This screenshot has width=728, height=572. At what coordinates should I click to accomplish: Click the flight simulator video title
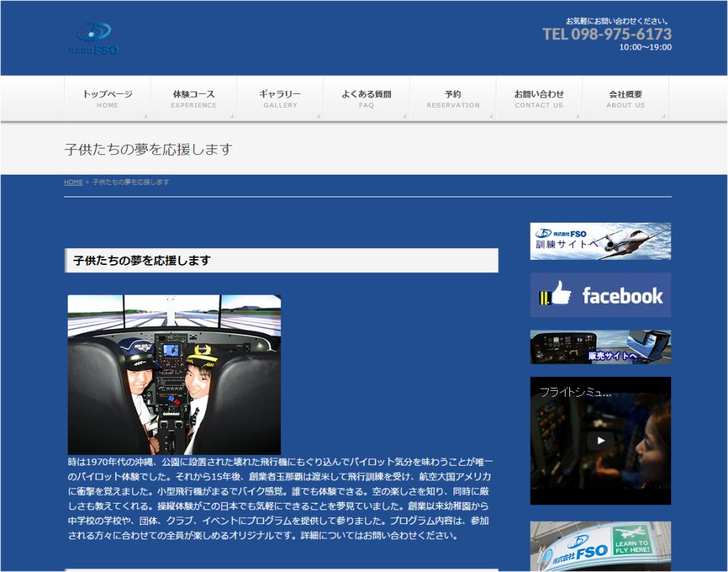click(575, 392)
